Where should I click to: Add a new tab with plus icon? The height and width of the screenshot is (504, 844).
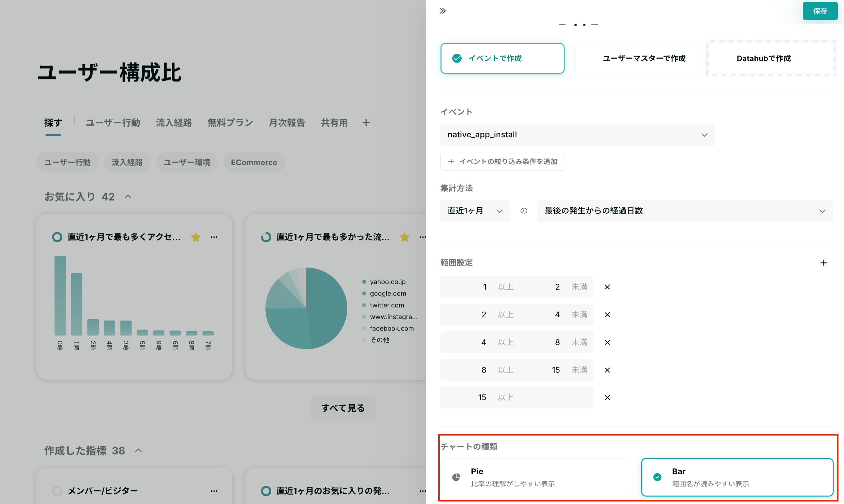click(x=366, y=123)
